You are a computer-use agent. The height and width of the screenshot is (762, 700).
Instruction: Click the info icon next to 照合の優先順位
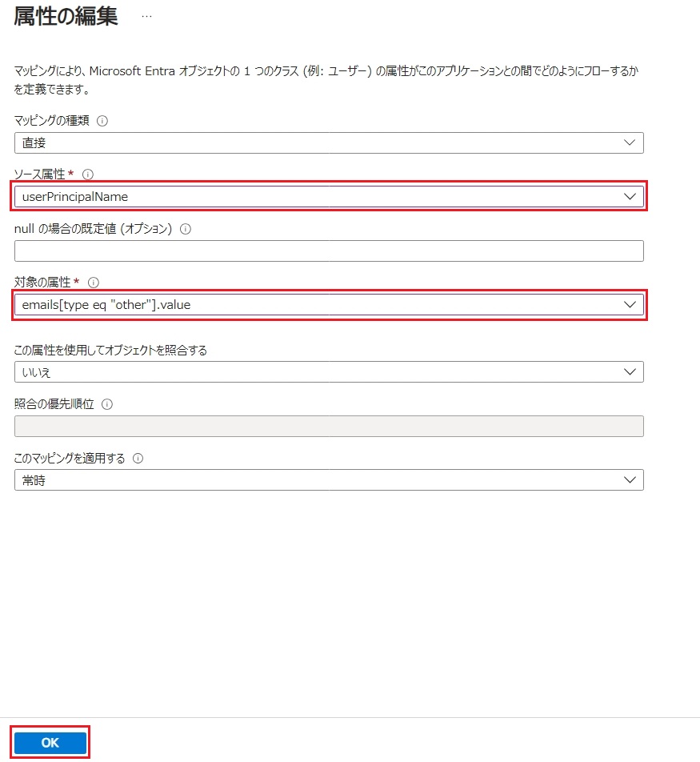[x=107, y=404]
